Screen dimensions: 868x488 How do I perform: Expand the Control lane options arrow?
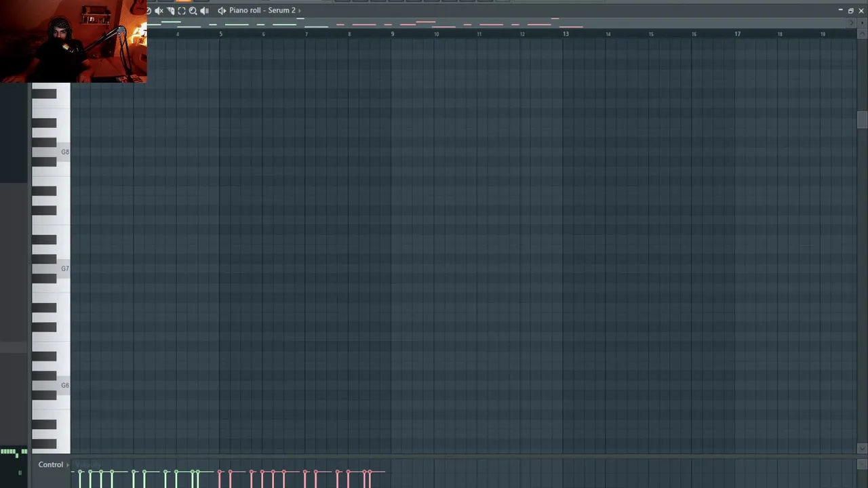click(68, 465)
